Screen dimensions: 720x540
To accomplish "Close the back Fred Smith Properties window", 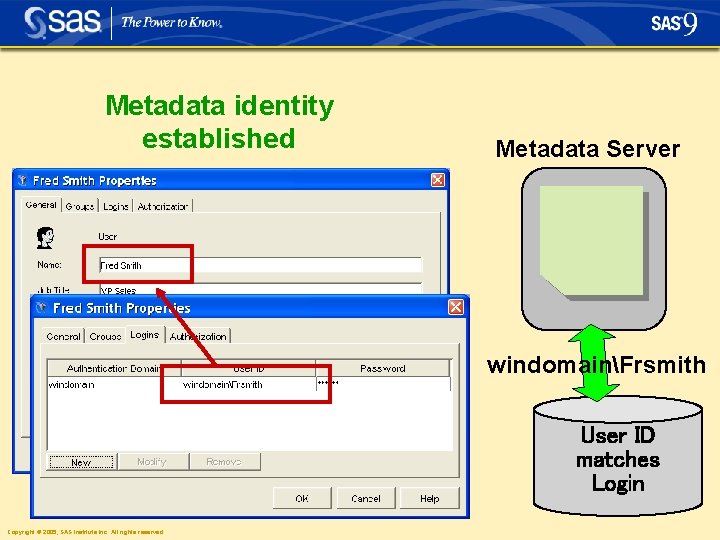I will point(438,180).
